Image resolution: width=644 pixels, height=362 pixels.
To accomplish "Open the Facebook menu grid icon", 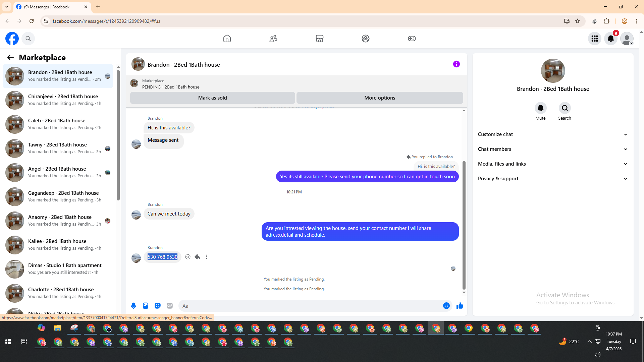I will click(595, 39).
